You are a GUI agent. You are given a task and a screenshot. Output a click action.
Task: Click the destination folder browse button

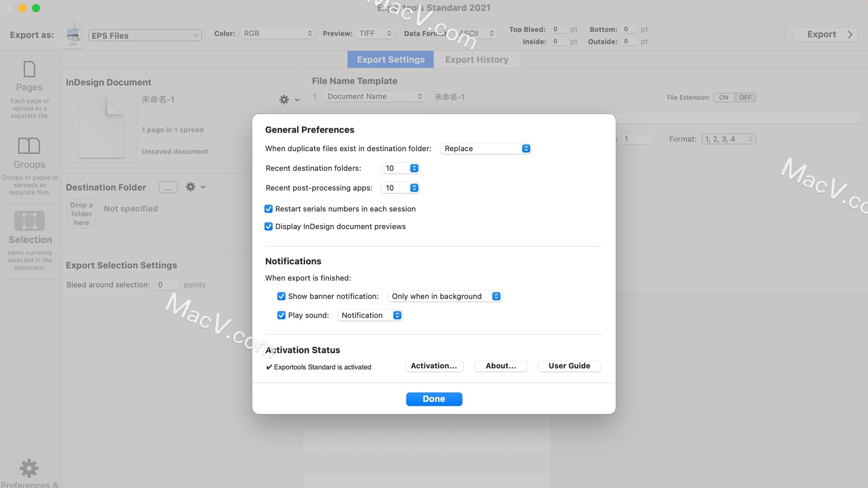tap(168, 188)
